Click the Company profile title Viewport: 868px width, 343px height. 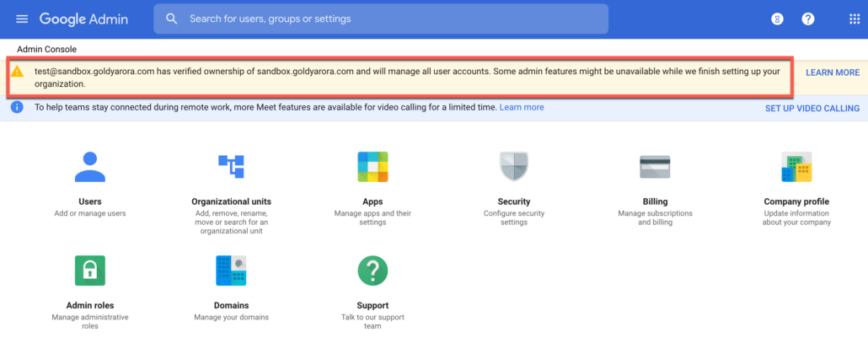(x=796, y=202)
